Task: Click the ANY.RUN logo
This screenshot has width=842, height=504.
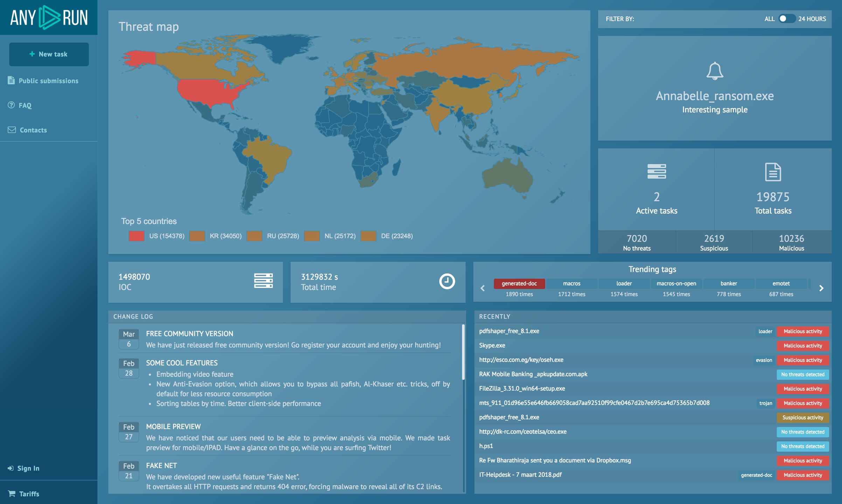Action: [49, 17]
